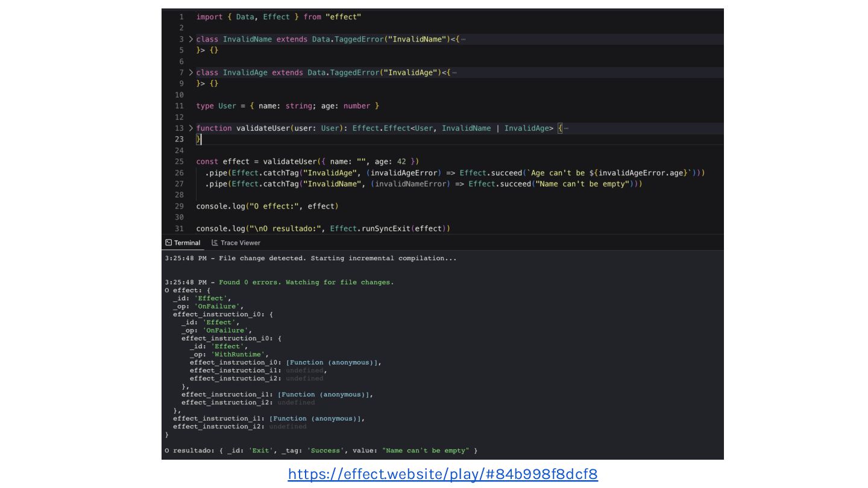868x488 pixels.
Task: Open the effect.website playground link
Action: tap(443, 474)
